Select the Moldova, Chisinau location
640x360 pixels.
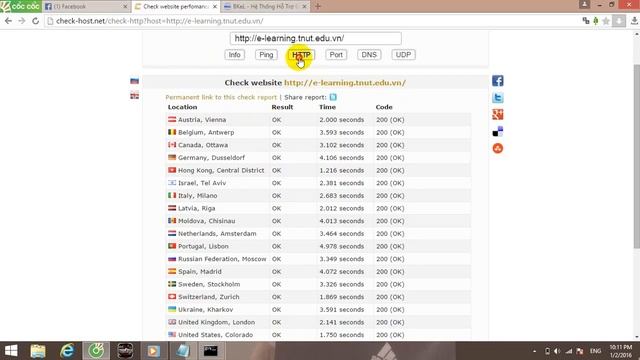(x=207, y=221)
